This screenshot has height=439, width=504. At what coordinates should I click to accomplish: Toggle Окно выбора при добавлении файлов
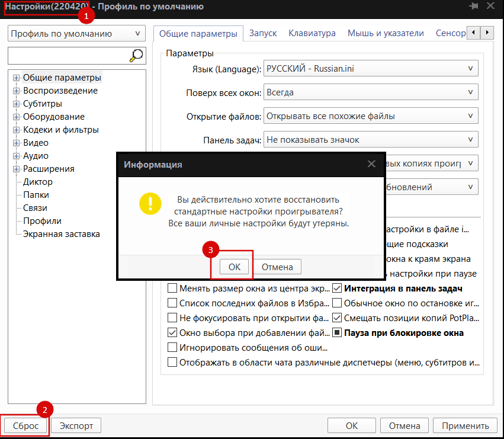(172, 332)
